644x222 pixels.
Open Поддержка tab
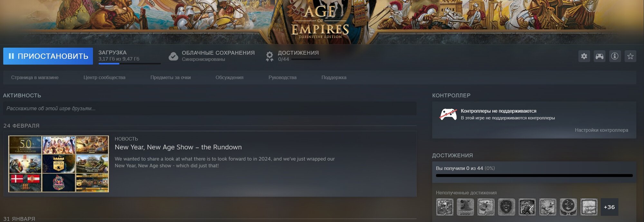click(x=334, y=78)
